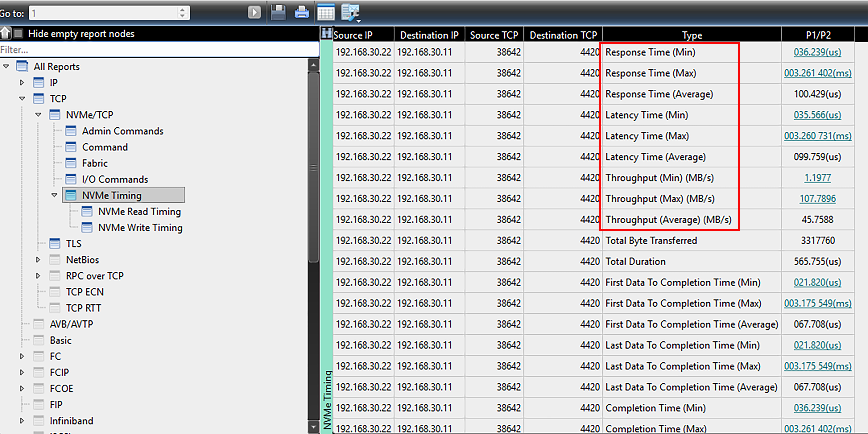
Task: Click the IP report node icon
Action: tap(38, 83)
